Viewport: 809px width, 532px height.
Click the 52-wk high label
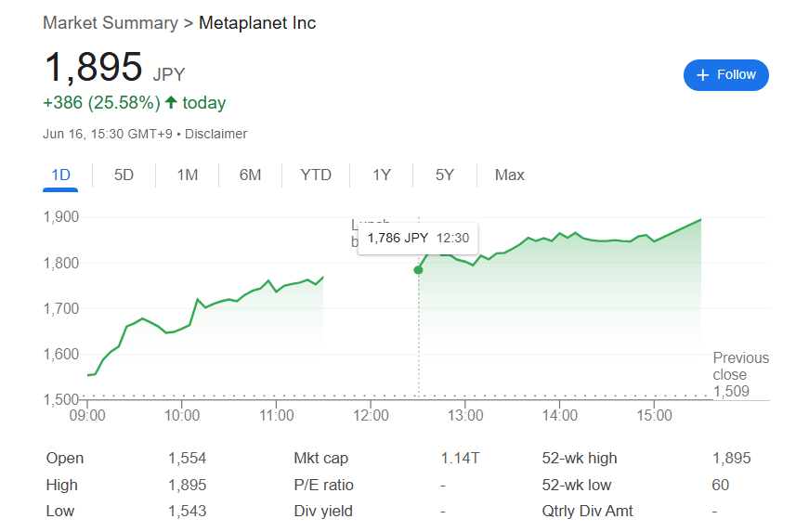pyautogui.click(x=579, y=458)
